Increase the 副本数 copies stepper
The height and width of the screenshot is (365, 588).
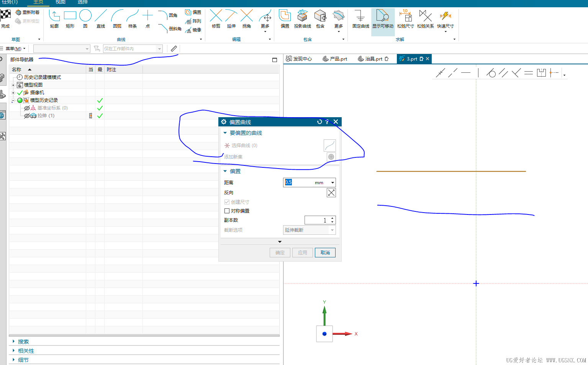pos(332,218)
